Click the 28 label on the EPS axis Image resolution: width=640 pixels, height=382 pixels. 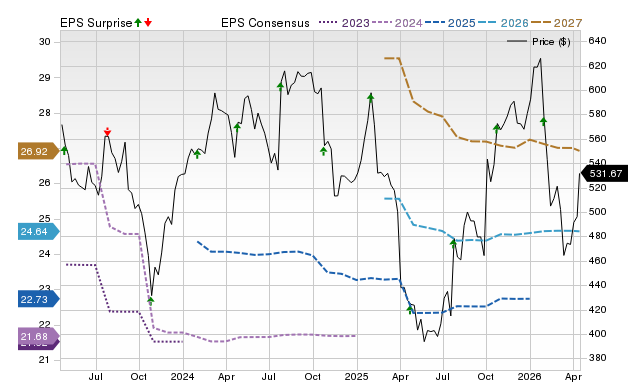pos(45,113)
